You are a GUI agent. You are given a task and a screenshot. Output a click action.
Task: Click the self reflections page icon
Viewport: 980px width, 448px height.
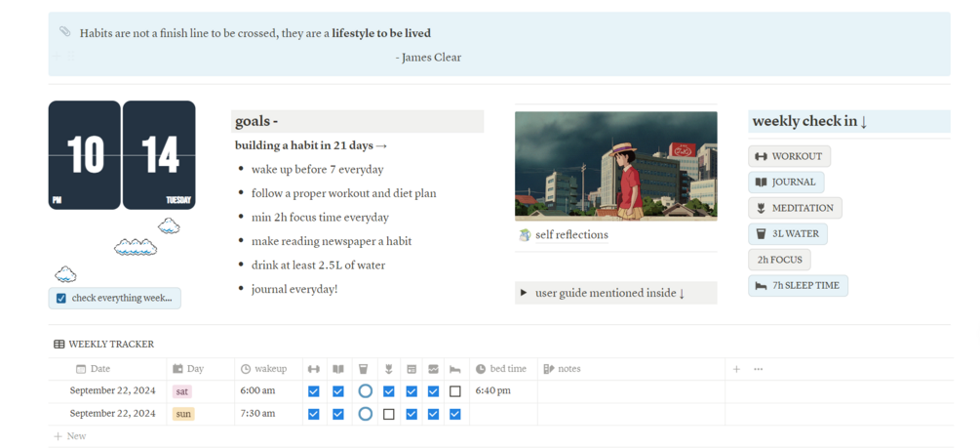tap(525, 235)
